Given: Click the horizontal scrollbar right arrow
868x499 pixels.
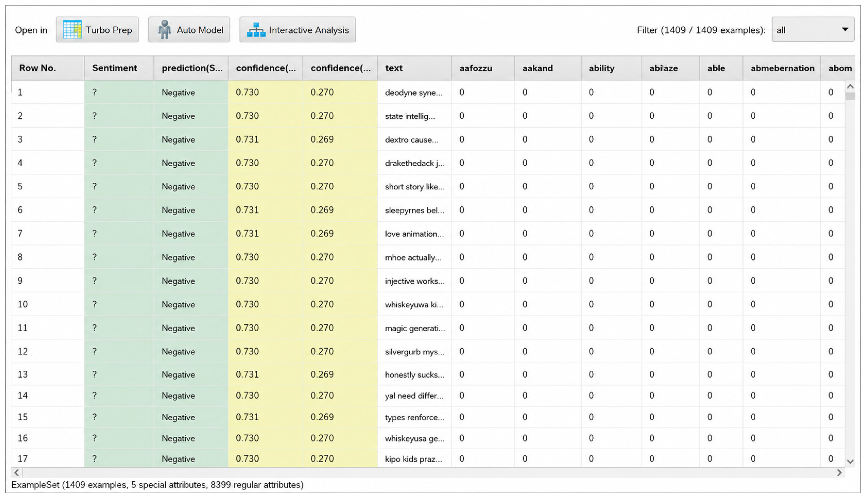Looking at the screenshot, I should 839,473.
